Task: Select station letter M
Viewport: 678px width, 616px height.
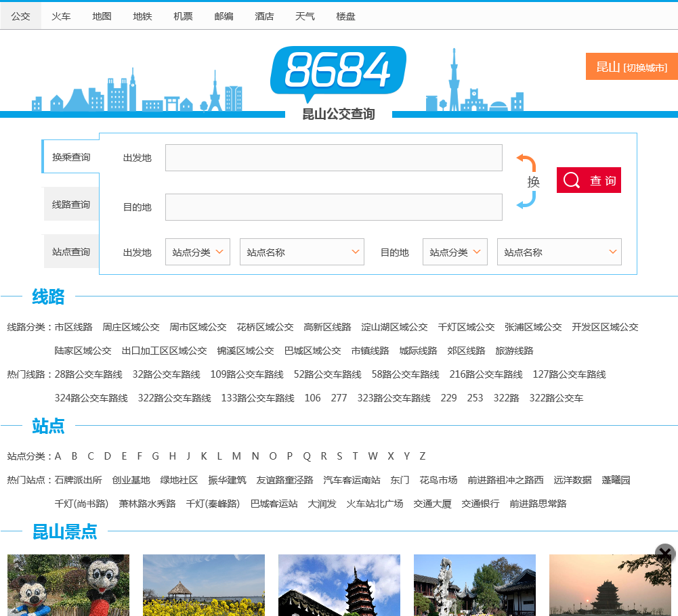Action: (236, 456)
